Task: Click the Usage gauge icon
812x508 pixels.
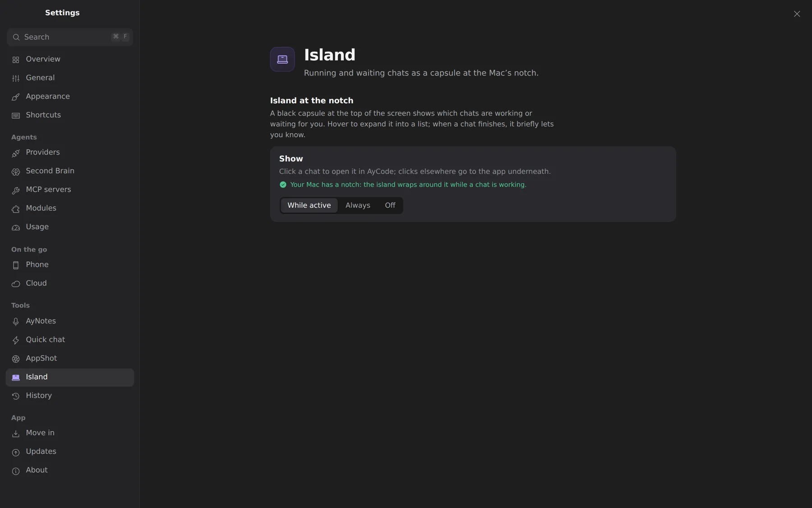Action: coord(16,227)
